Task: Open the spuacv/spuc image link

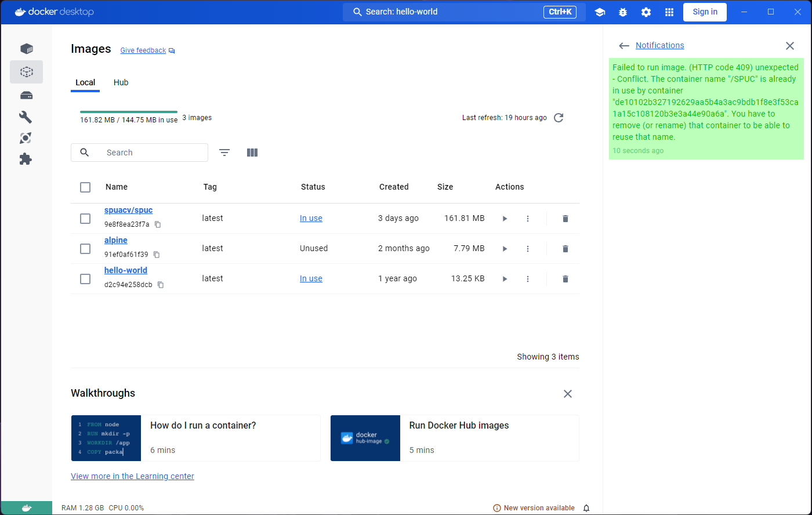Action: pos(128,210)
